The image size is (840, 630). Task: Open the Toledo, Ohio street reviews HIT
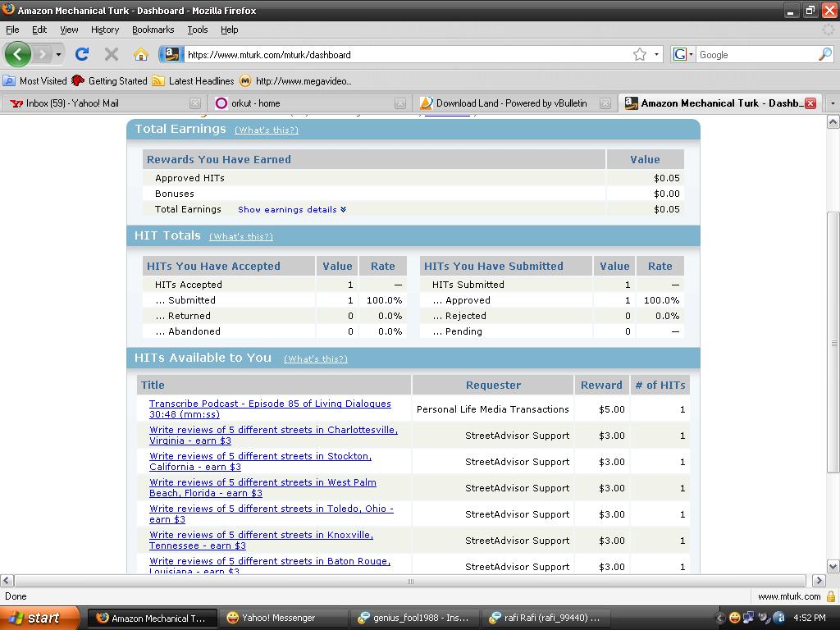tap(271, 514)
